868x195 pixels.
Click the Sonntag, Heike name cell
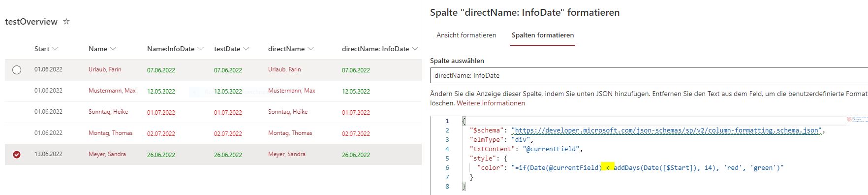(x=108, y=112)
